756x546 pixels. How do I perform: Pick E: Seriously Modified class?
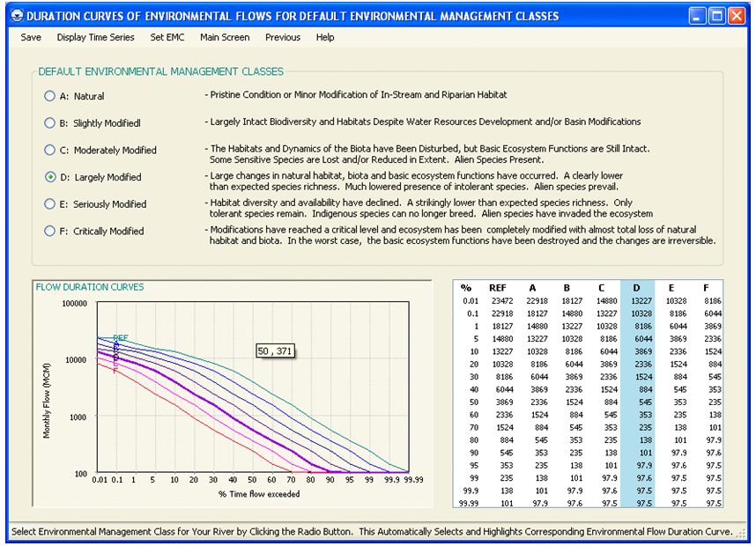tap(50, 204)
